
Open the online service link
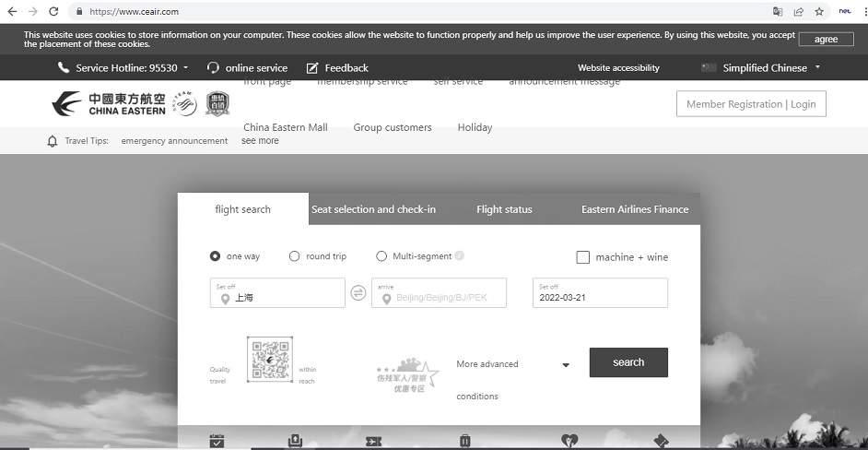256,67
